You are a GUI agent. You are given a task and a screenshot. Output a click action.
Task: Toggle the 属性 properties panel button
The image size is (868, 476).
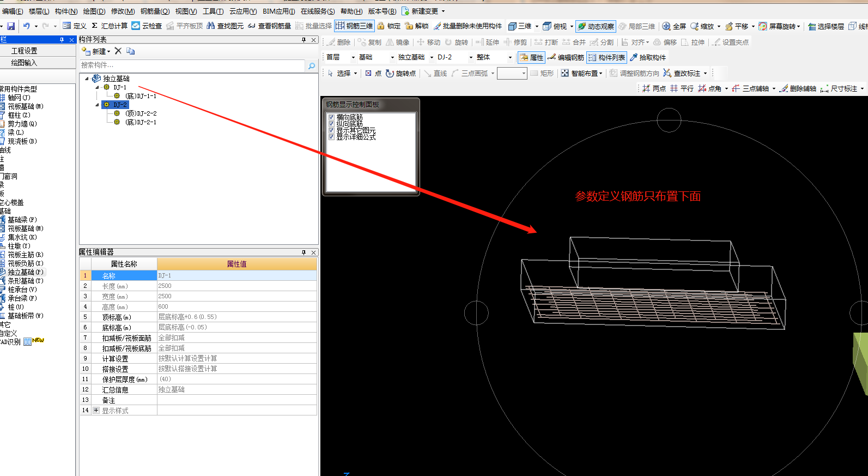click(531, 57)
